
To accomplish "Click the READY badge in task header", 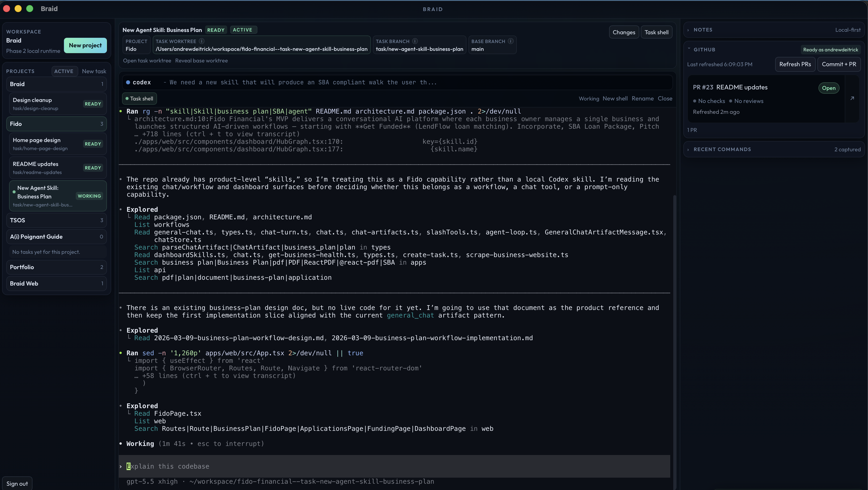I will click(216, 30).
